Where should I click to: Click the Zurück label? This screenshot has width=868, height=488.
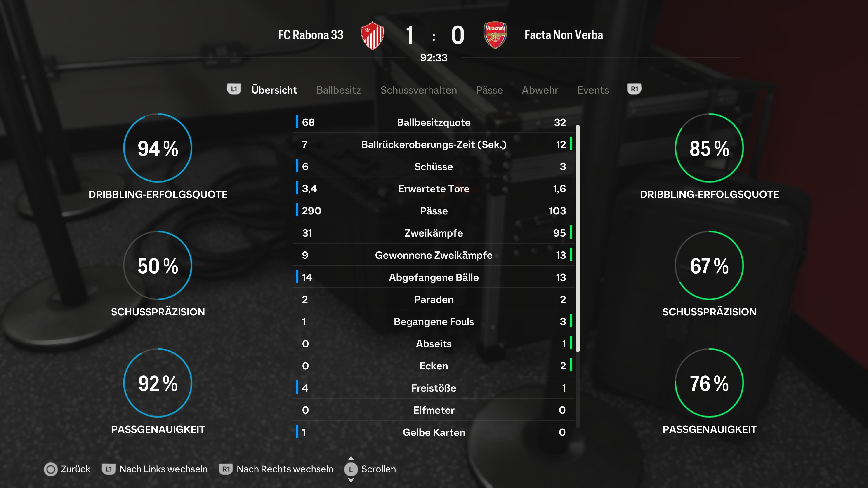[x=75, y=469]
